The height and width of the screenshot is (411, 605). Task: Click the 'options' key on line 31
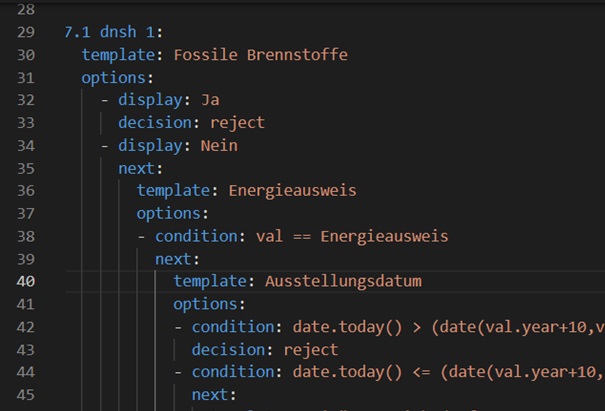click(x=113, y=77)
